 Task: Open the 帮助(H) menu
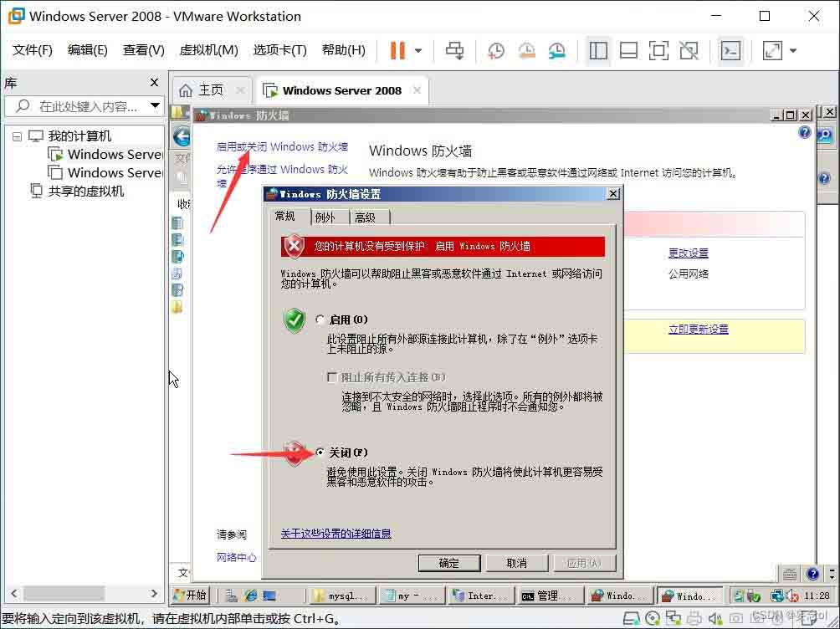pyautogui.click(x=343, y=50)
